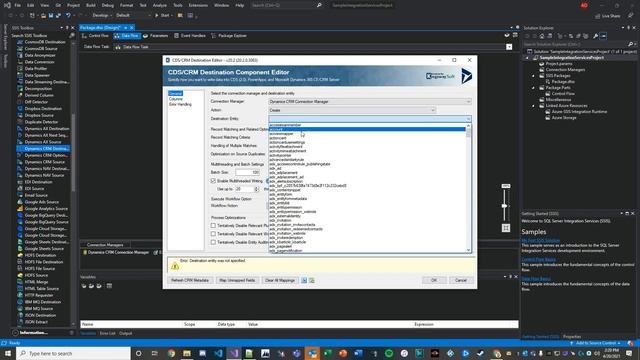640x360 pixels.
Task: Click Refresh CRM Metadata button
Action: tap(190, 280)
